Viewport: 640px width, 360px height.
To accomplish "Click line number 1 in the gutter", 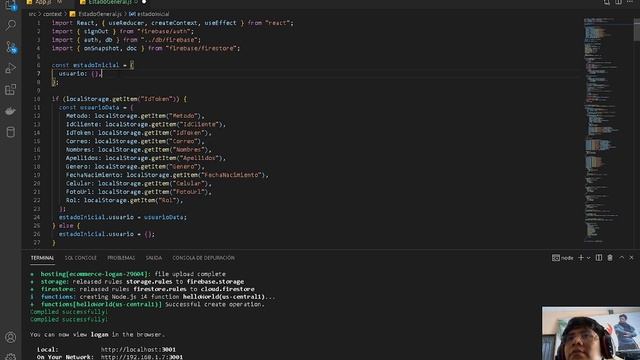I will click(x=38, y=23).
